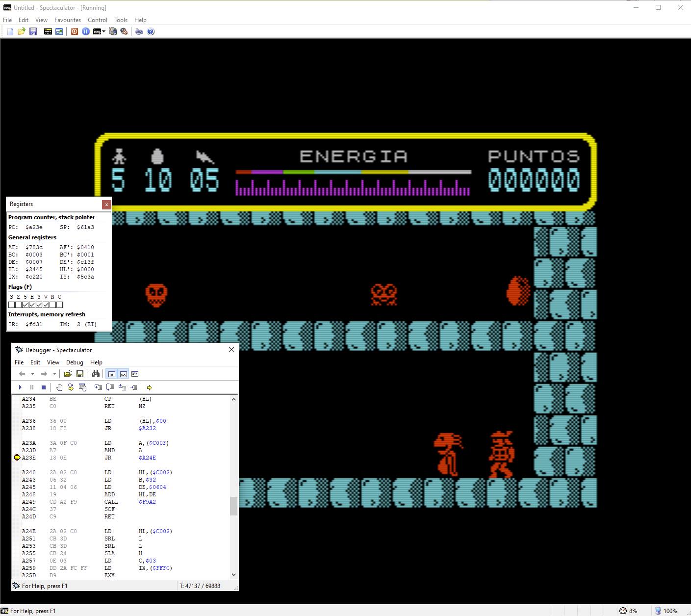Click the binoculars Find icon in debugger
This screenshot has height=616, width=691.
point(96,374)
